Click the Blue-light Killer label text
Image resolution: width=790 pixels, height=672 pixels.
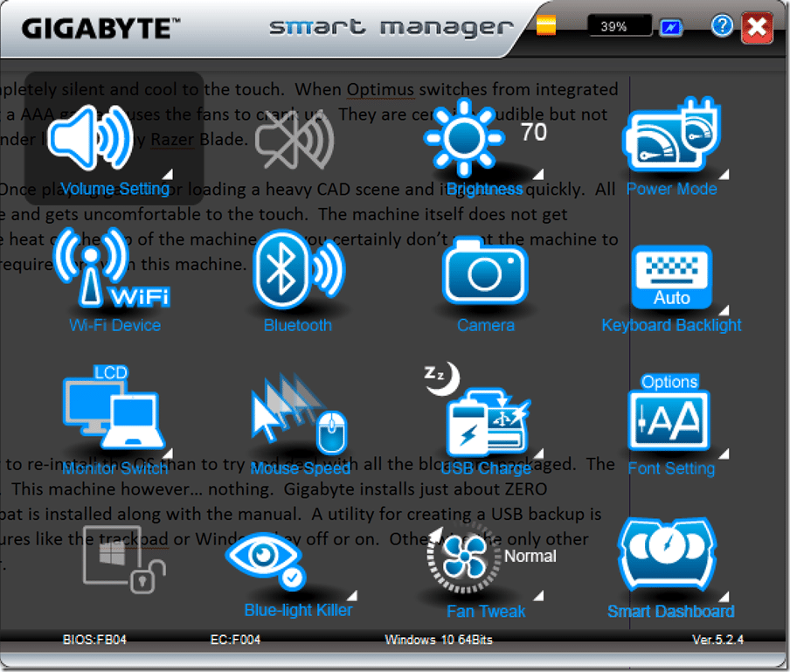click(x=298, y=610)
